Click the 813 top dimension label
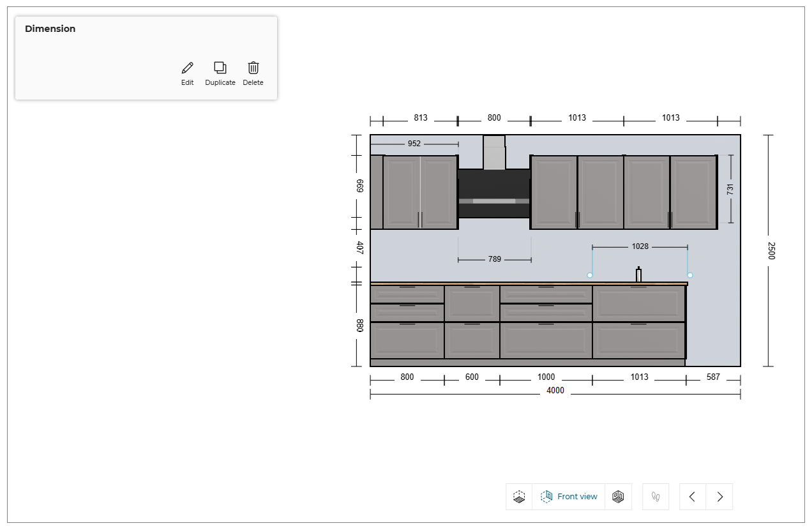Viewport: 812px width, 528px height. click(421, 118)
